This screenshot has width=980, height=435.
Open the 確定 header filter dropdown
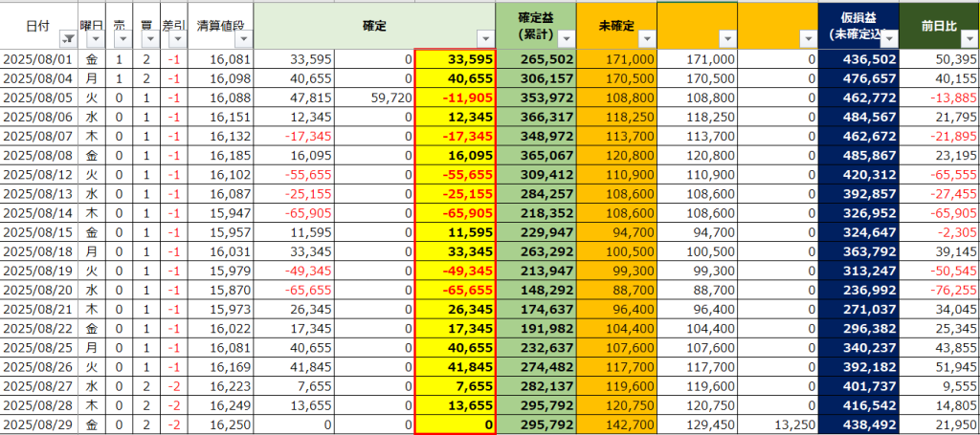(x=485, y=39)
